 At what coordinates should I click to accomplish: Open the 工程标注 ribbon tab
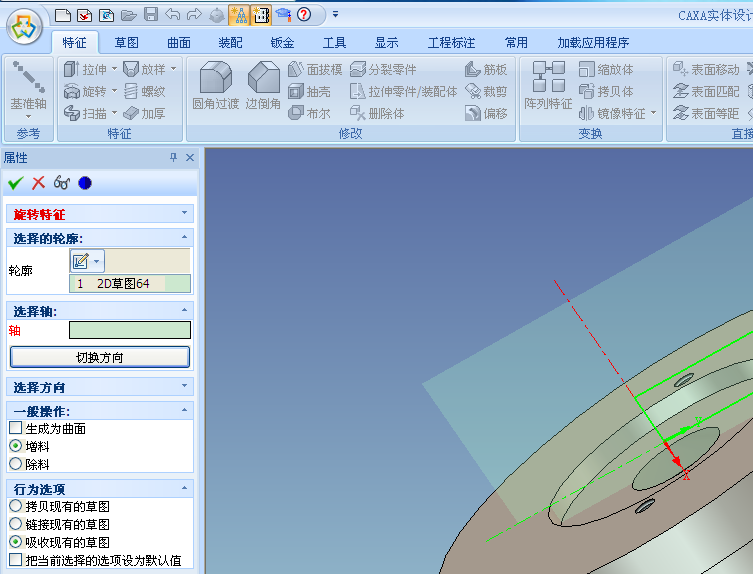click(451, 42)
